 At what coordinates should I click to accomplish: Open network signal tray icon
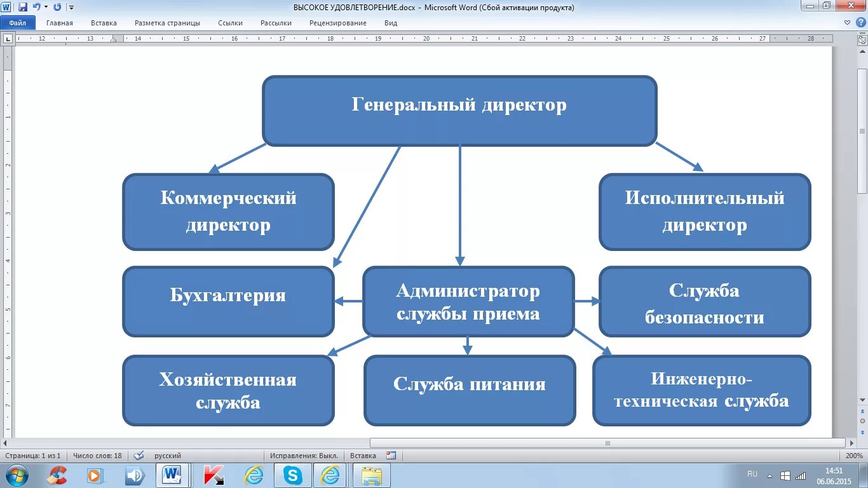(801, 475)
